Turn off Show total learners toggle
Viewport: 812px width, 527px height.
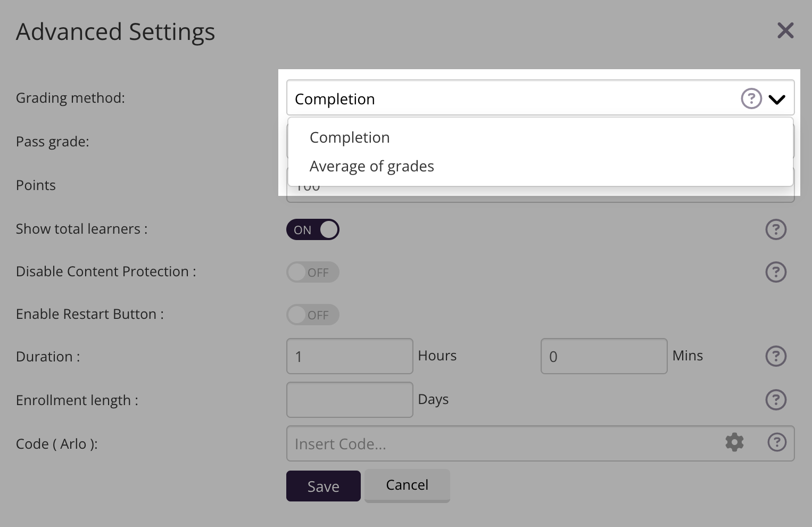click(313, 229)
